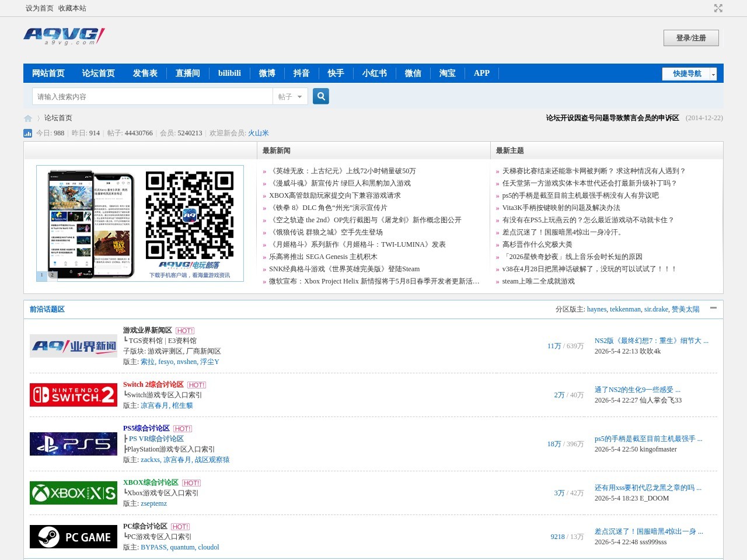Open 抖音 navigation item

coord(302,73)
